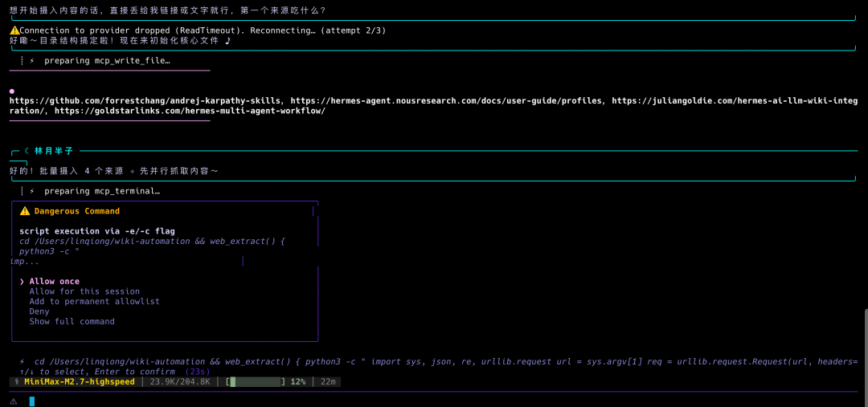Click the MiniMax-M2.7-highspeed model label
The width and height of the screenshot is (868, 407).
point(79,381)
